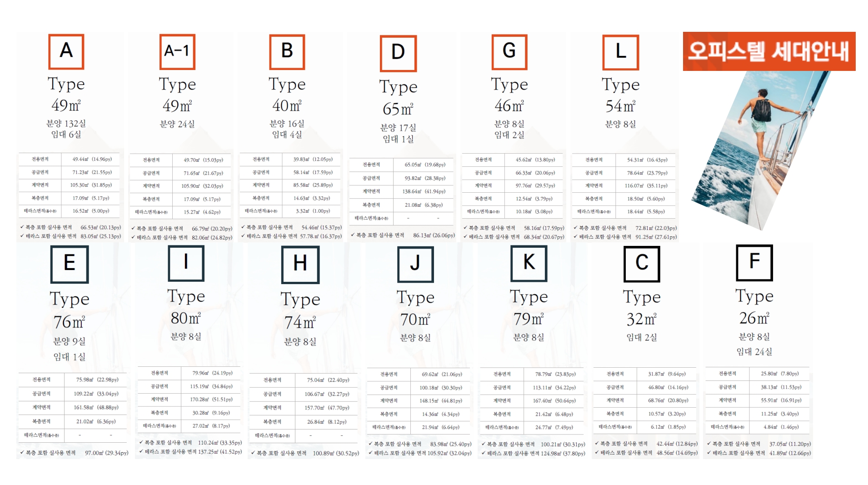The height and width of the screenshot is (485, 868).
Task: Click the orange 오피스텔 세대안내 banner
Action: click(769, 51)
